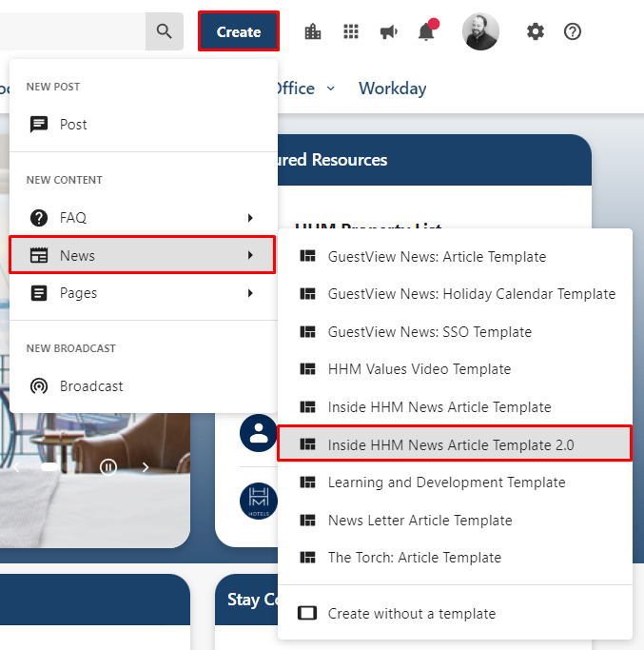The image size is (644, 650).
Task: Expand the Pages submenu arrow
Action: pyautogui.click(x=250, y=293)
